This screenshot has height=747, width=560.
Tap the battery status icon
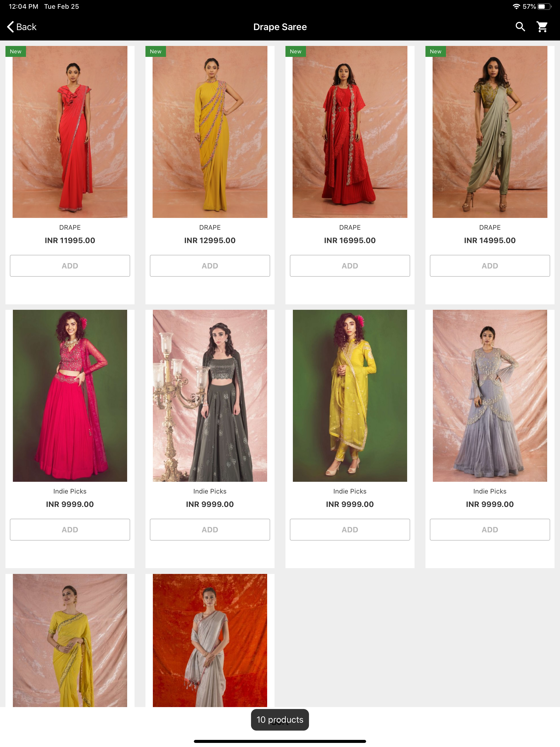point(544,6)
